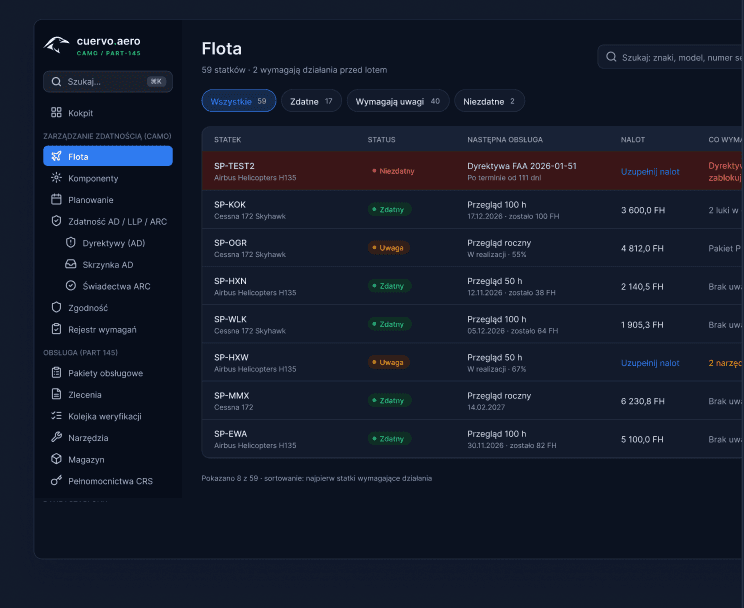Click the Pakiety obsługowe clipboard icon

56,373
